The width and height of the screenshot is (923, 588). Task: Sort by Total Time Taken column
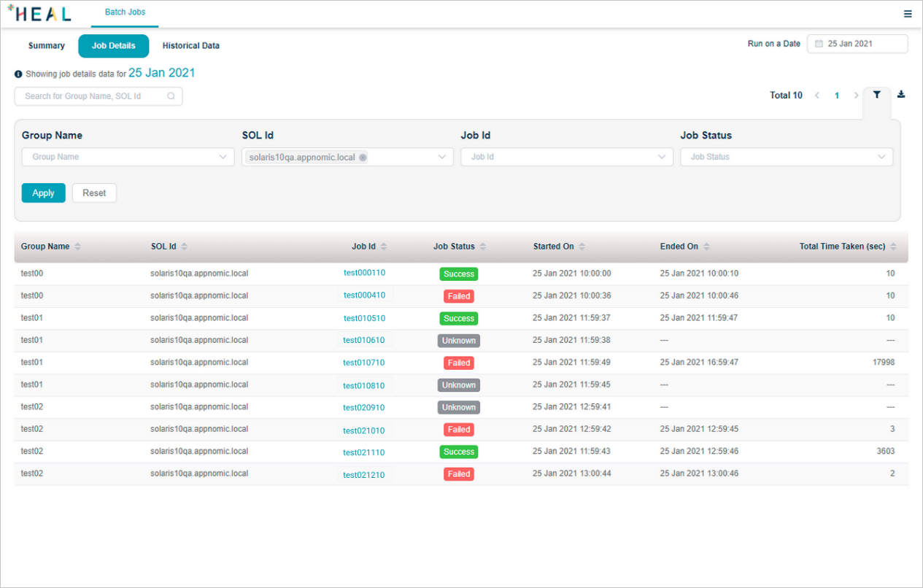point(893,247)
